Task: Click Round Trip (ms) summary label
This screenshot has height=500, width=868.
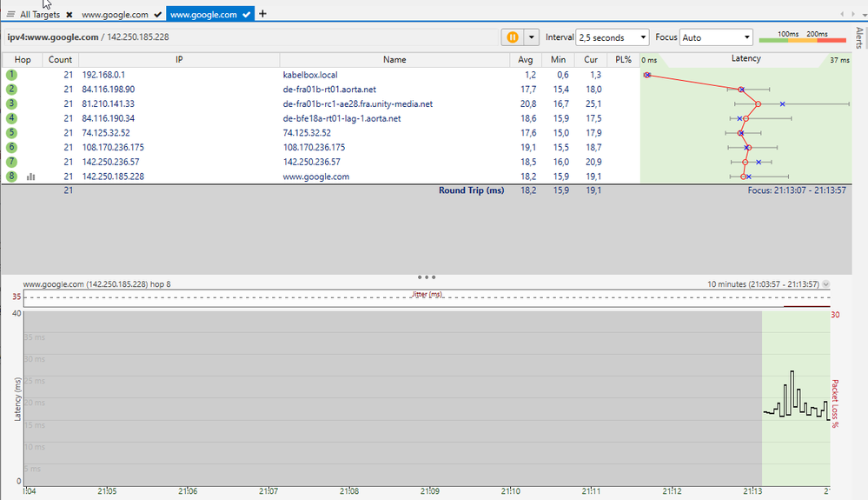Action: click(471, 190)
